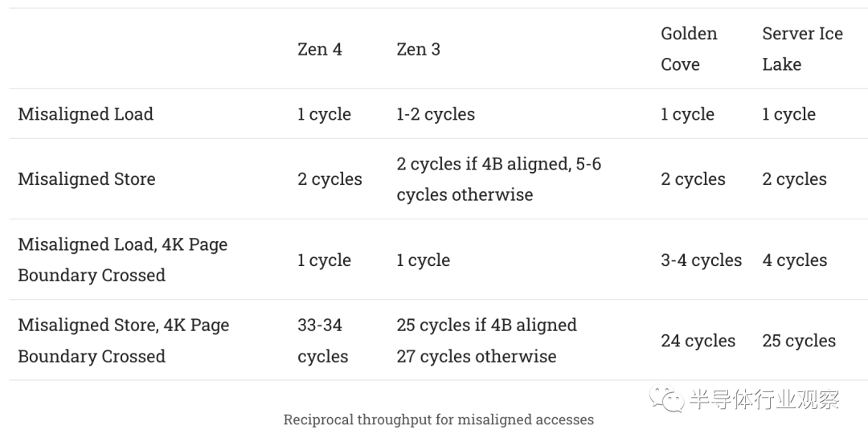Click the 24 cycles cell
The width and height of the screenshot is (868, 438).
click(x=698, y=341)
